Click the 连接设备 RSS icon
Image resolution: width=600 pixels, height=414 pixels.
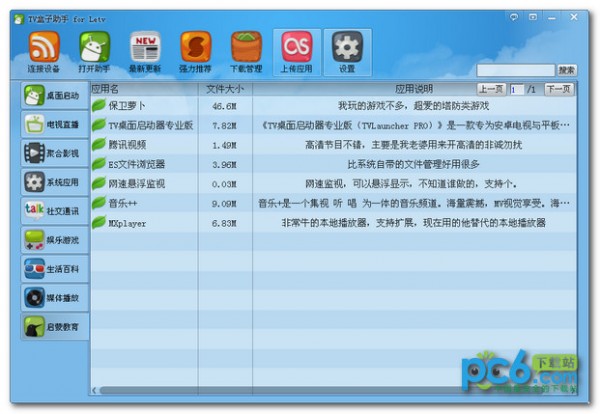click(x=44, y=47)
